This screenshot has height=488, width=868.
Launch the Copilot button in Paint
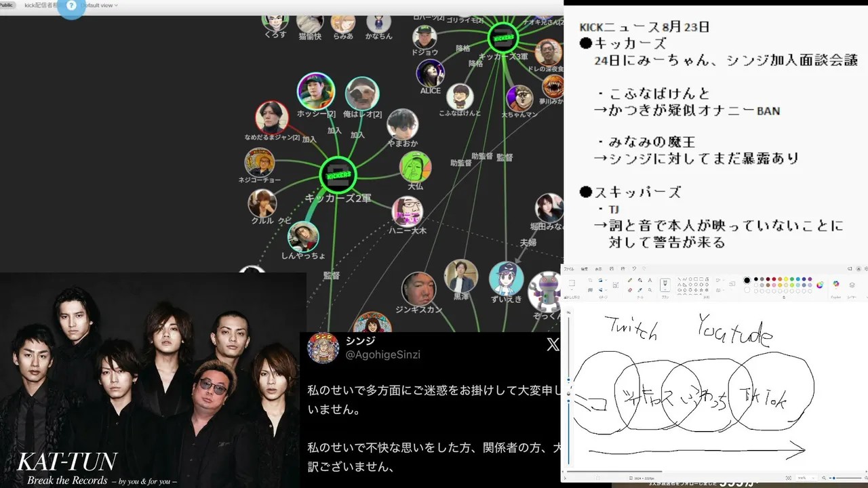(836, 284)
